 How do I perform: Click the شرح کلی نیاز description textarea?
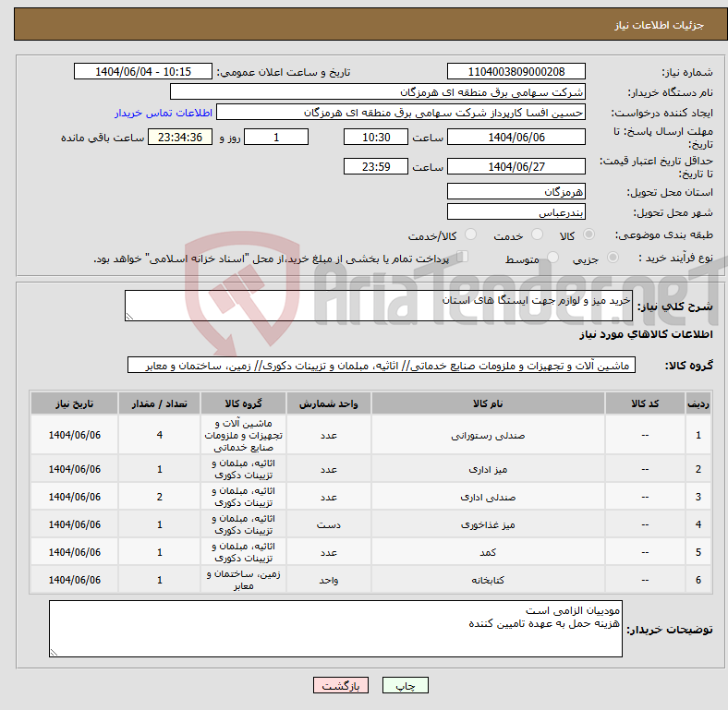[x=379, y=306]
